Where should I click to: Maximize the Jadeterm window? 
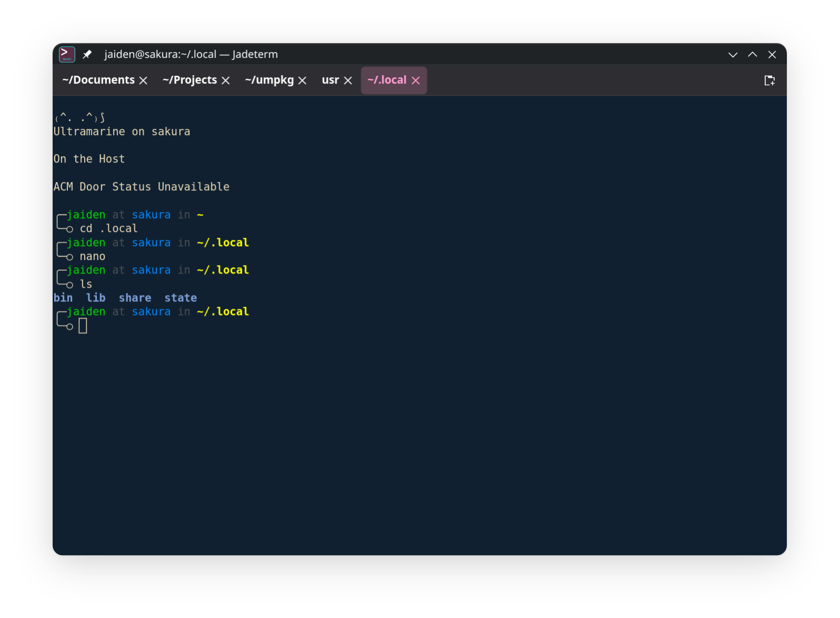click(x=753, y=55)
